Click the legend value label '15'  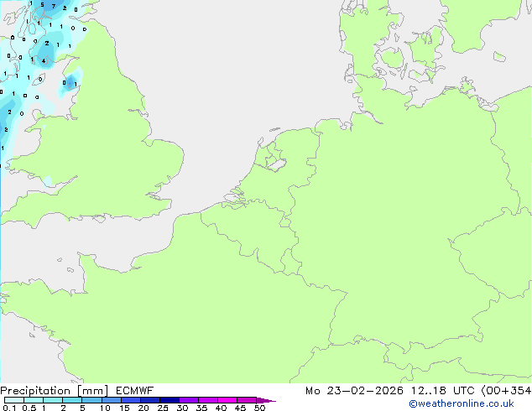[x=124, y=408]
